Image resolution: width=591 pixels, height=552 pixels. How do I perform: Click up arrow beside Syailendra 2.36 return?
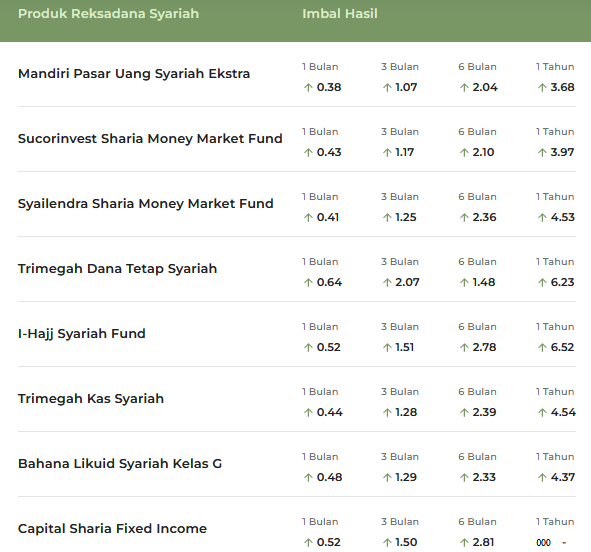coord(464,217)
